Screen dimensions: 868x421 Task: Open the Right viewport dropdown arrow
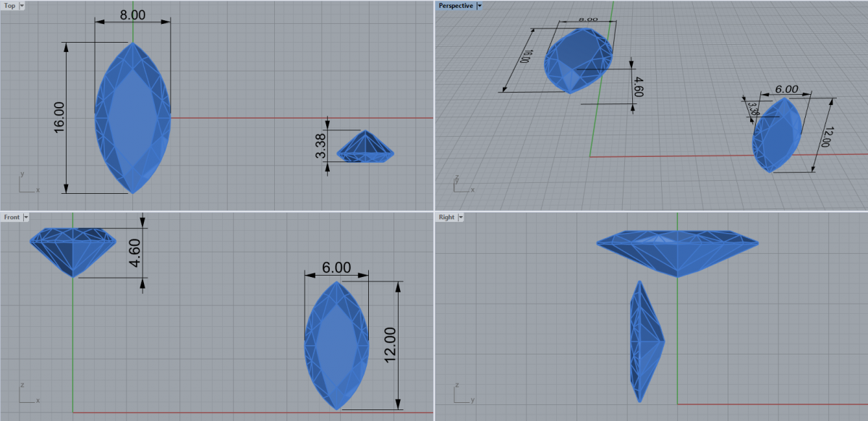pyautogui.click(x=460, y=217)
